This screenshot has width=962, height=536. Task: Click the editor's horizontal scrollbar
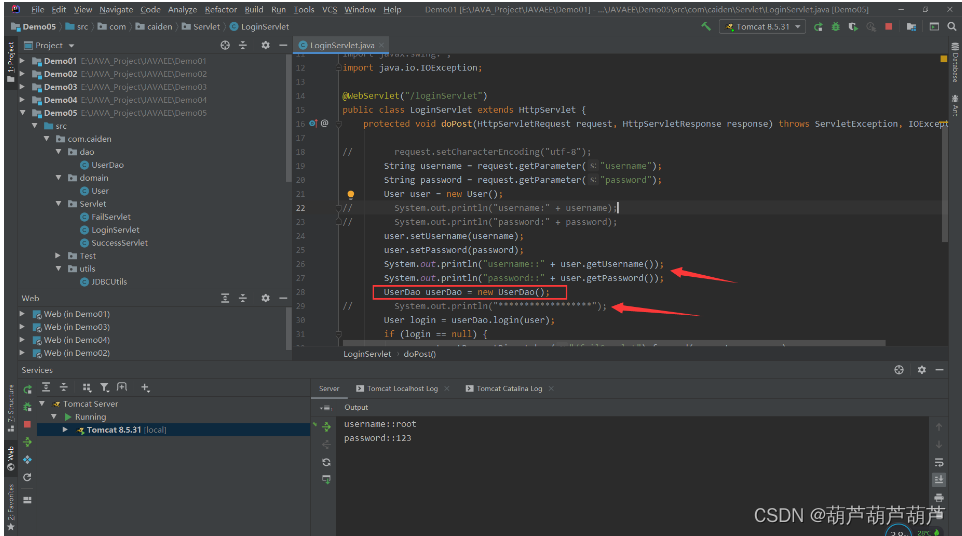pyautogui.click(x=614, y=343)
